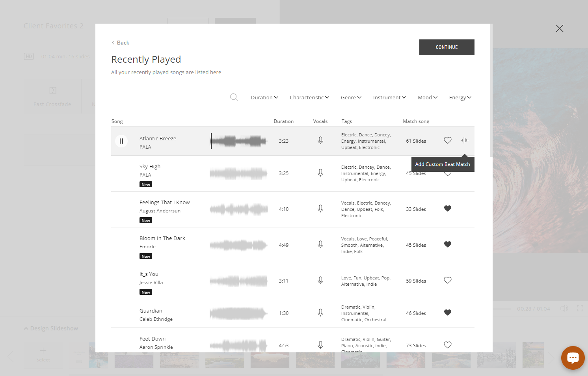Click the Duration column header
The image size is (588, 376).
coord(284,121)
